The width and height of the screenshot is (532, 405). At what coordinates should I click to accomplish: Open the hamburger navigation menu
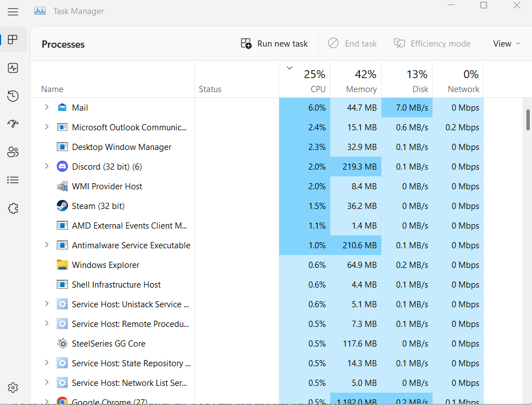pyautogui.click(x=13, y=12)
